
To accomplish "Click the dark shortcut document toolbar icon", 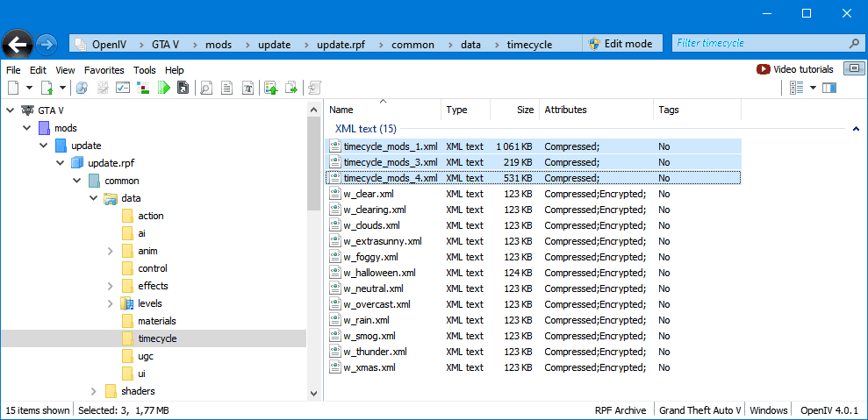I will tap(183, 88).
